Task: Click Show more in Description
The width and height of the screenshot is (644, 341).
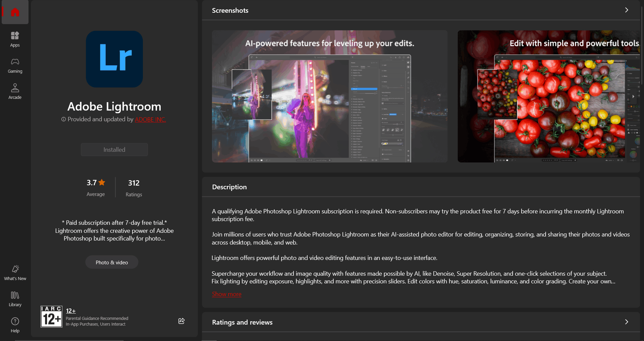Action: (x=227, y=294)
